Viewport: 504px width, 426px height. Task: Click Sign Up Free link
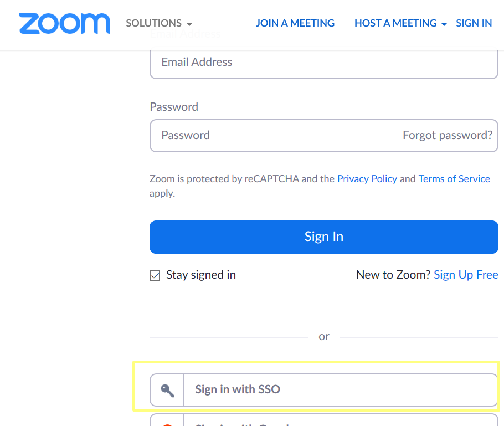[x=466, y=275]
